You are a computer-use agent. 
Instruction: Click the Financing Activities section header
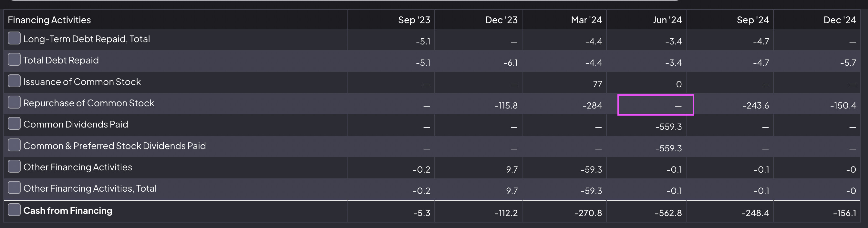click(x=49, y=20)
